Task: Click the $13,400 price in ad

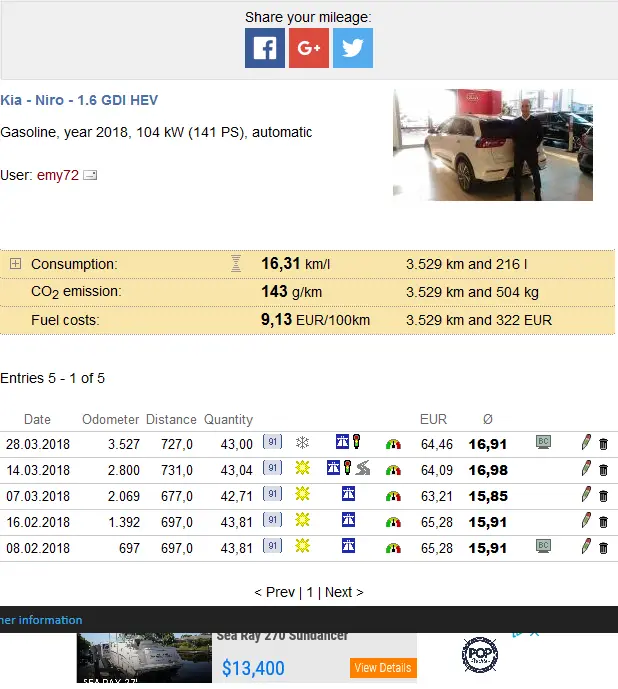Action: [x=253, y=668]
